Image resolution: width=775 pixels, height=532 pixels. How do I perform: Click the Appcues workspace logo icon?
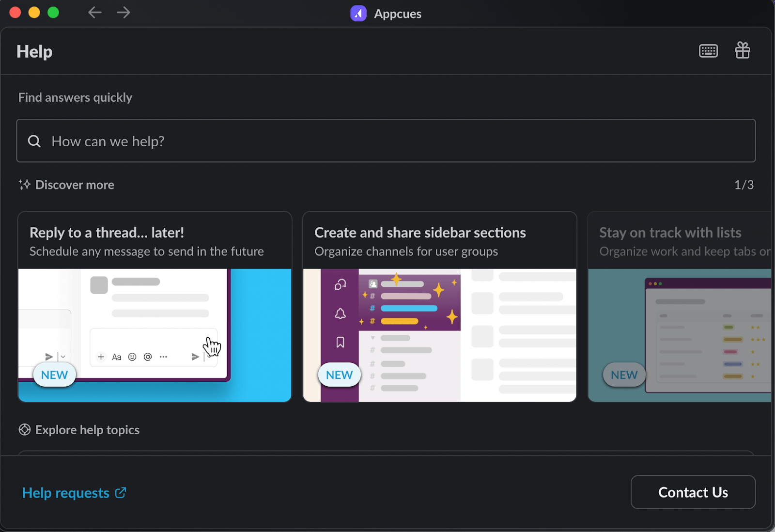click(x=358, y=14)
